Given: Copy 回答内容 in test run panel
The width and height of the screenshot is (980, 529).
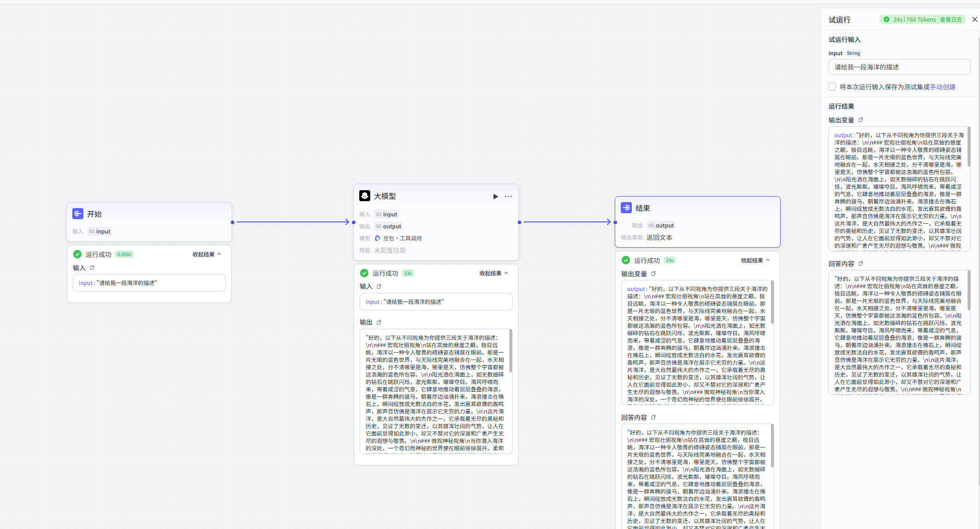Looking at the screenshot, I should click(x=860, y=263).
